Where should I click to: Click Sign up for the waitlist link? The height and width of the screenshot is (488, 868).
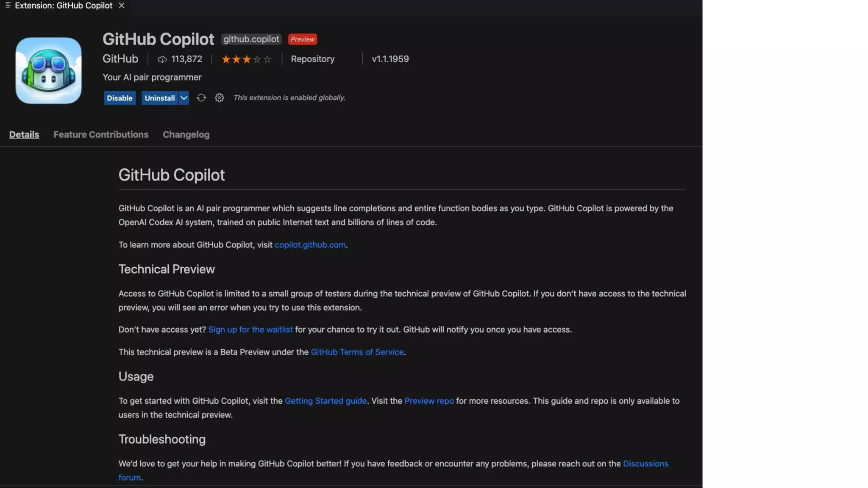pos(250,330)
